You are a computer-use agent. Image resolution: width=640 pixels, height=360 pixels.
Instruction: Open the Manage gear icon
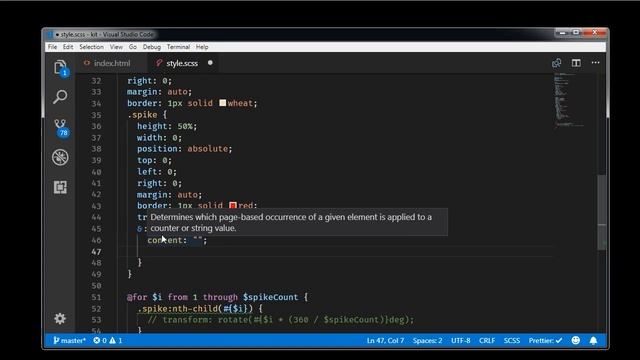click(x=60, y=318)
